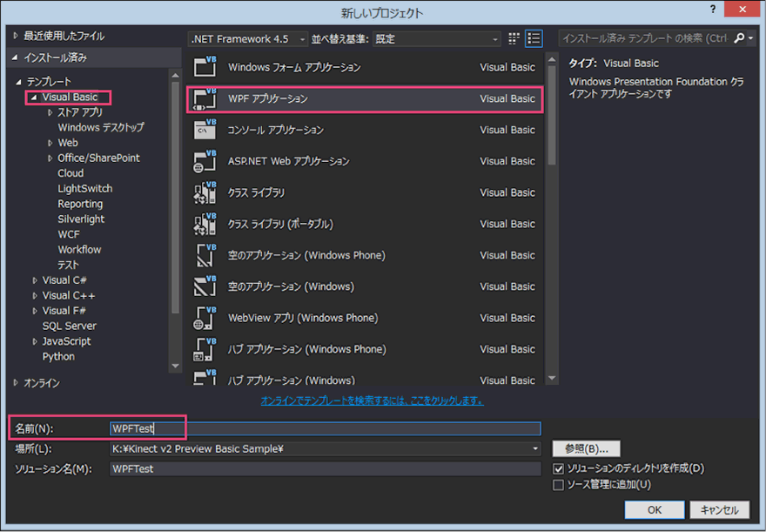
Task: Click the ソリューション名 input field
Action: coord(326,469)
